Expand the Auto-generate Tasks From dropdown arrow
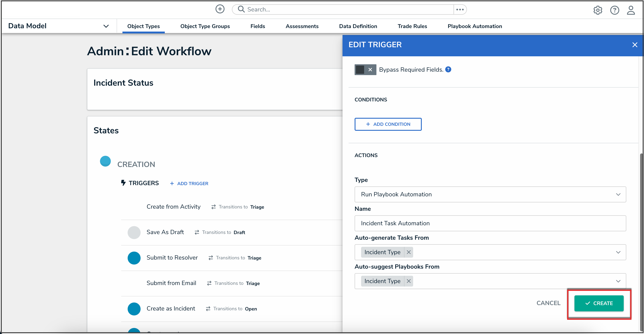This screenshot has width=644, height=334. point(618,252)
